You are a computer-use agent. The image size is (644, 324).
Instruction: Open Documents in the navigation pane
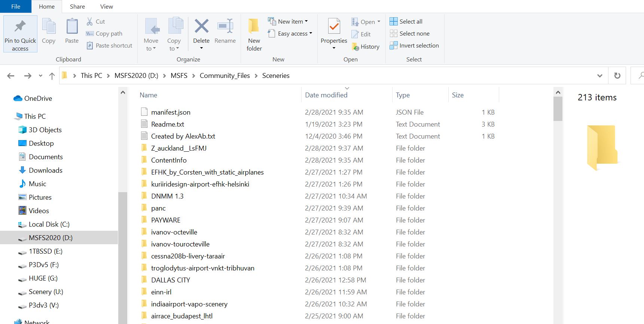[40, 157]
